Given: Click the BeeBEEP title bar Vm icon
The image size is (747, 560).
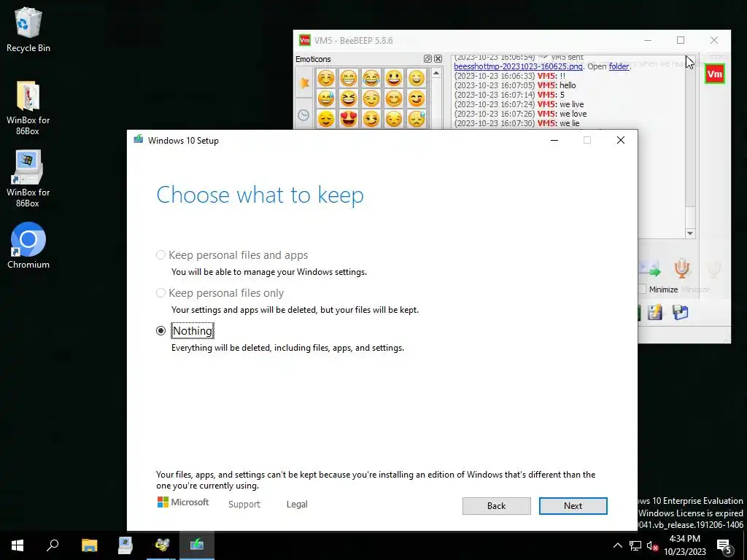Looking at the screenshot, I should tap(304, 41).
